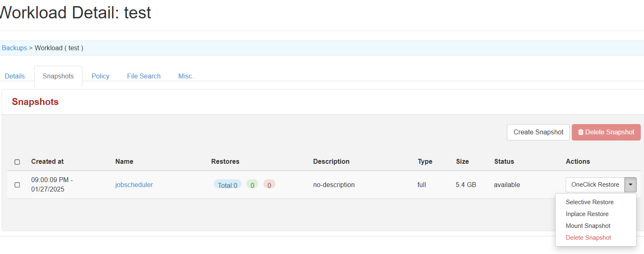The height and width of the screenshot is (254, 644).
Task: Select Delete Snapshot in the dropdown menu
Action: [588, 238]
